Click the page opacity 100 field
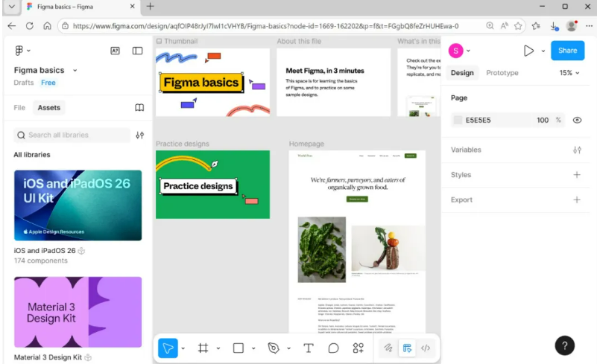This screenshot has width=597, height=364. (543, 120)
